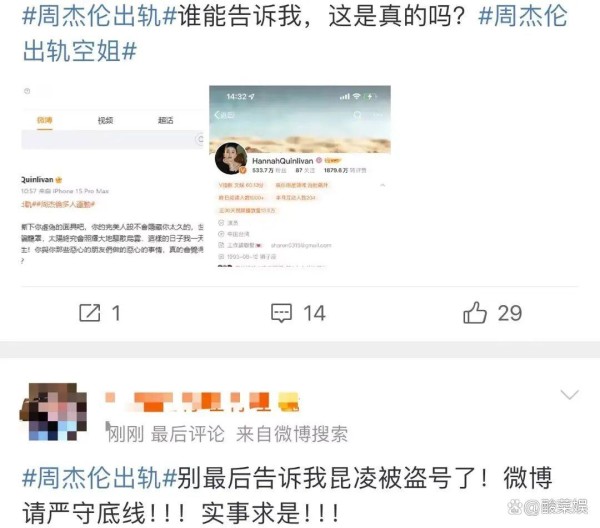Follow the #周杰伦出轨空姐# hashtag link
This screenshot has height=528, width=600.
[x=295, y=34]
